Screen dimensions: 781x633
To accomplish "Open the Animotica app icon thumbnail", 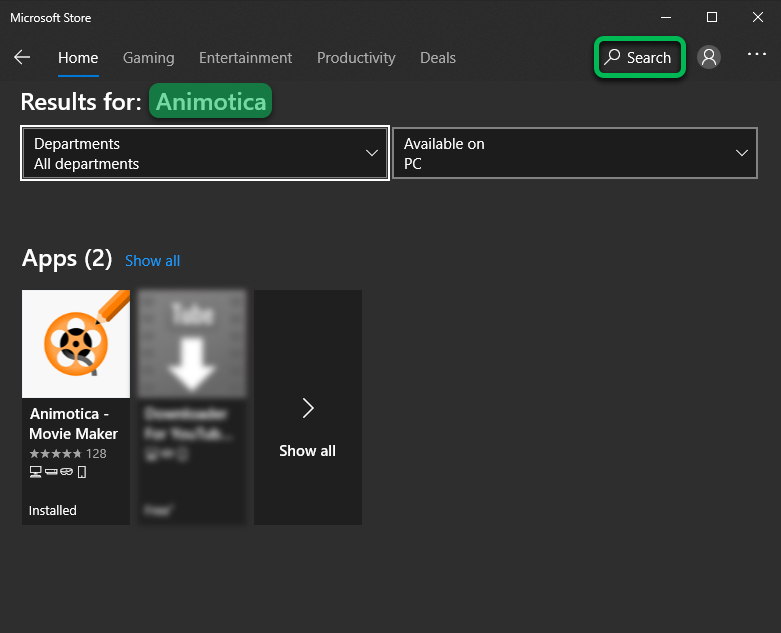I will 76,344.
